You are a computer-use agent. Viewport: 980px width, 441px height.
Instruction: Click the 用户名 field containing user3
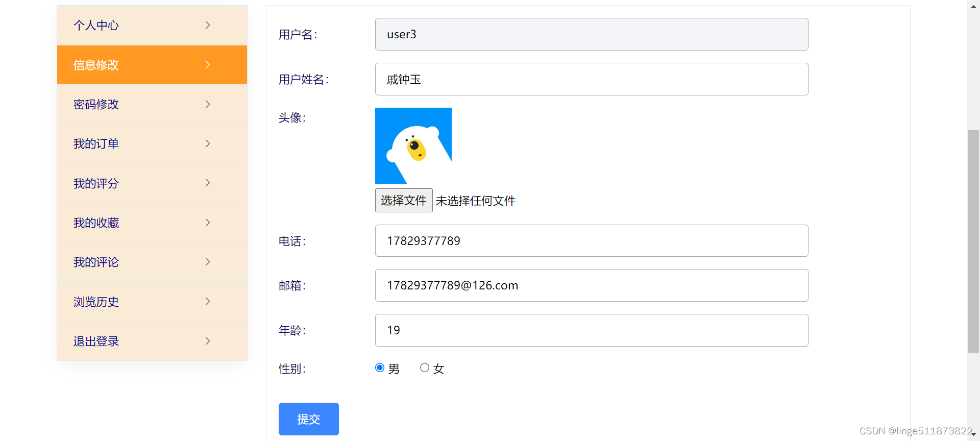point(592,34)
